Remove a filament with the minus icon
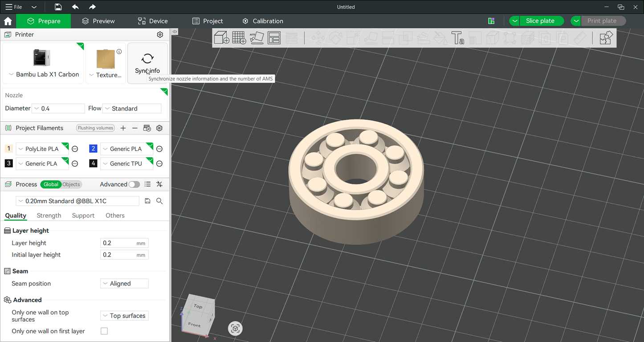The image size is (644, 342). tap(135, 128)
